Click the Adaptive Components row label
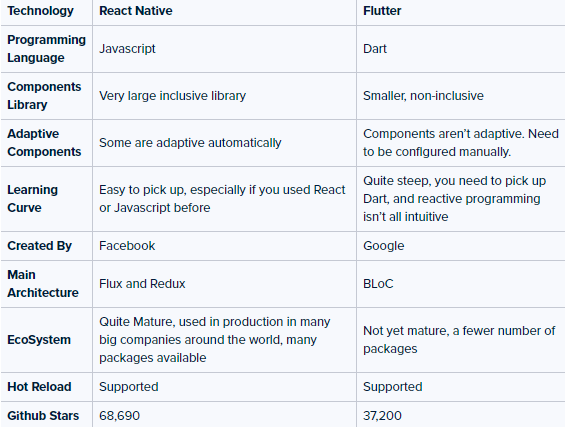Viewport: 567px width, 427px height. (44, 143)
